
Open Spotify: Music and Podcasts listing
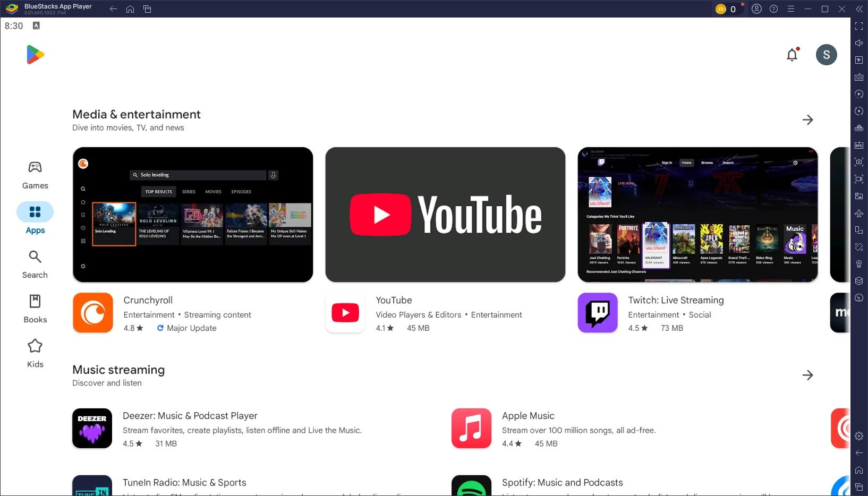tap(562, 483)
